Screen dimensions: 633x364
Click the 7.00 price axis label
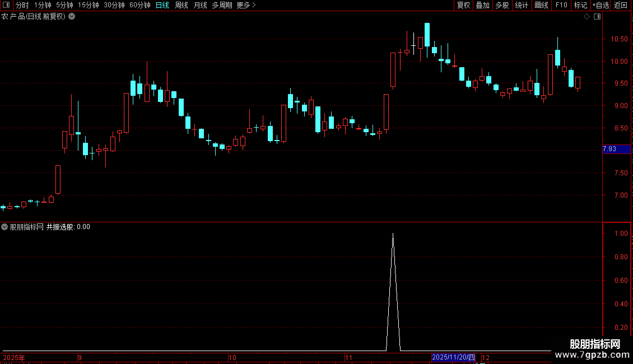point(621,195)
